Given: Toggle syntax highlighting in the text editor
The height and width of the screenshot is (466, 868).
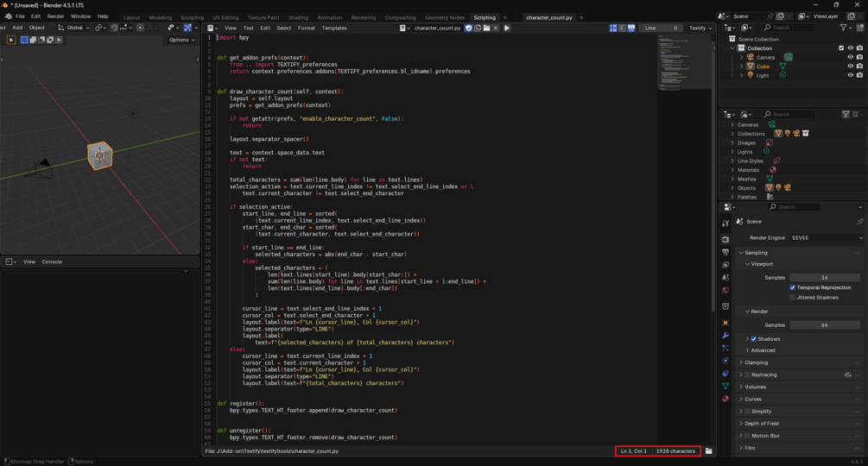Looking at the screenshot, I should pos(631,28).
